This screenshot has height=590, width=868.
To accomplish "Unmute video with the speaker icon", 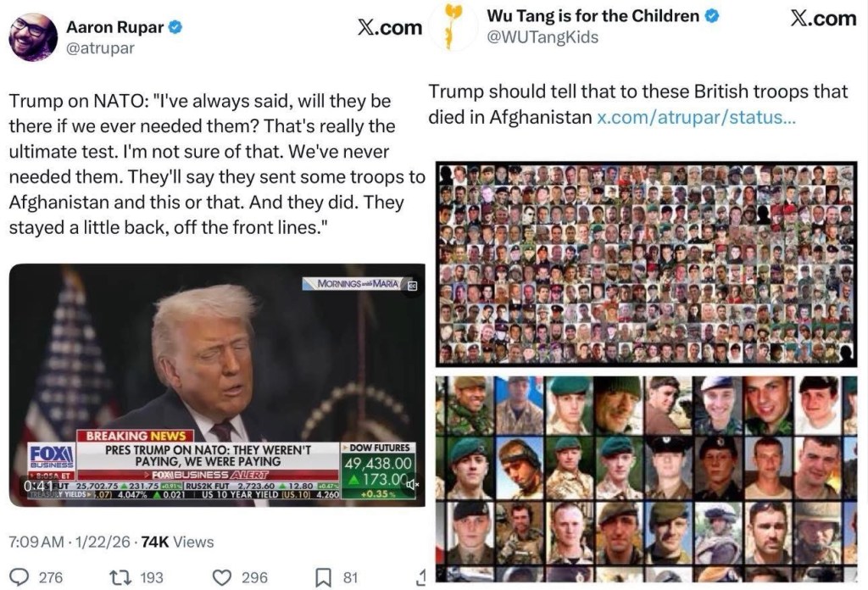I will click(x=413, y=484).
